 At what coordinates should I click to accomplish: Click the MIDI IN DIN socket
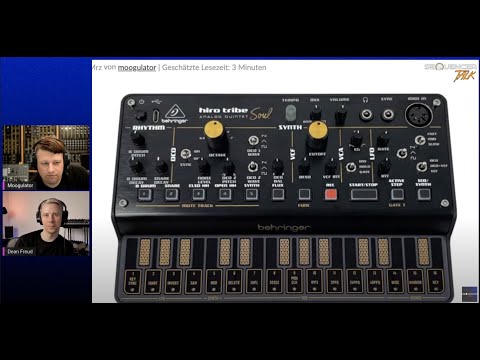click(x=419, y=115)
